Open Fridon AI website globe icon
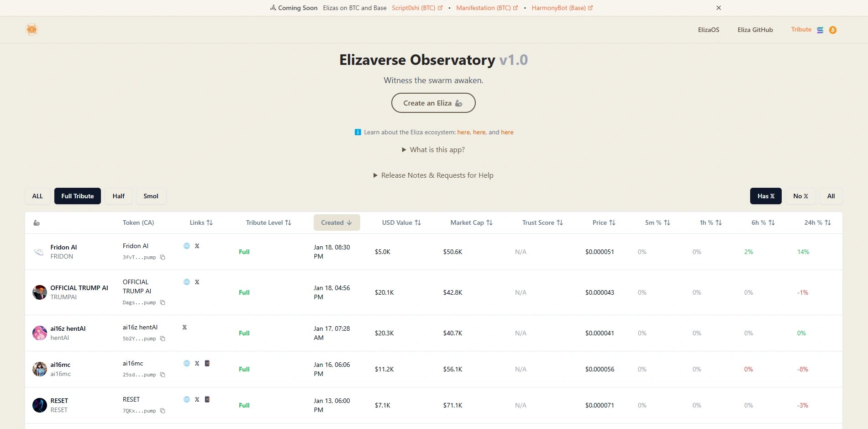This screenshot has width=868, height=429. point(187,246)
